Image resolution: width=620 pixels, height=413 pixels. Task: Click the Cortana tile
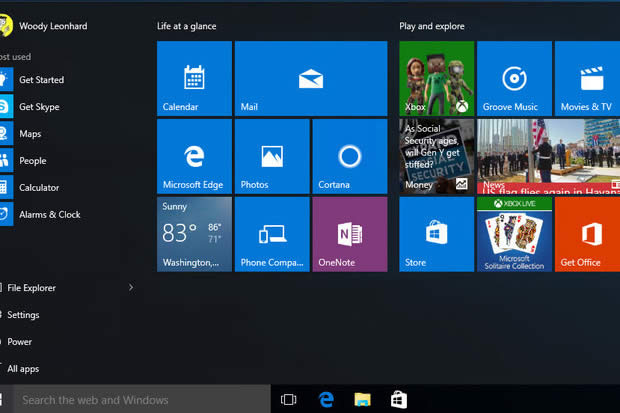pyautogui.click(x=349, y=156)
